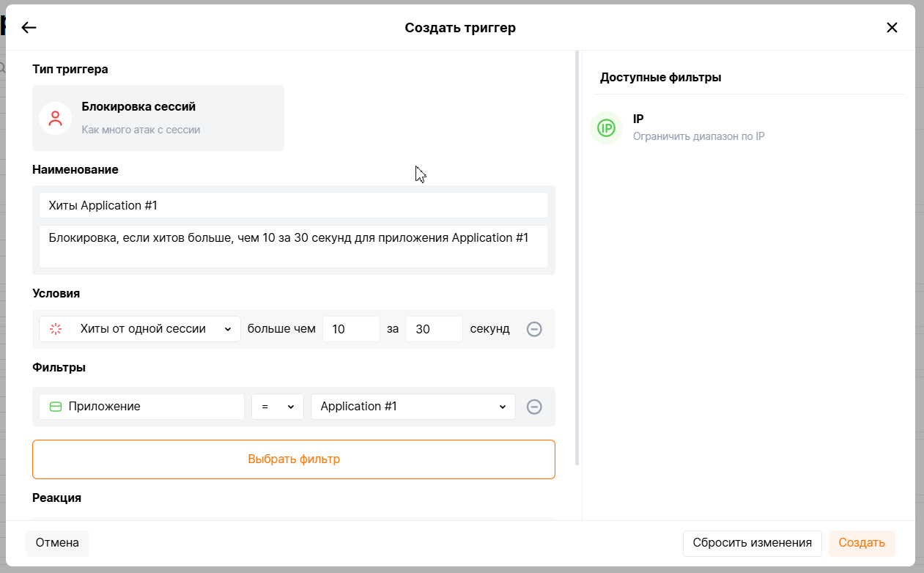Viewport: 924px width, 573px height.
Task: Click the Условия section heading
Action: [x=56, y=293]
